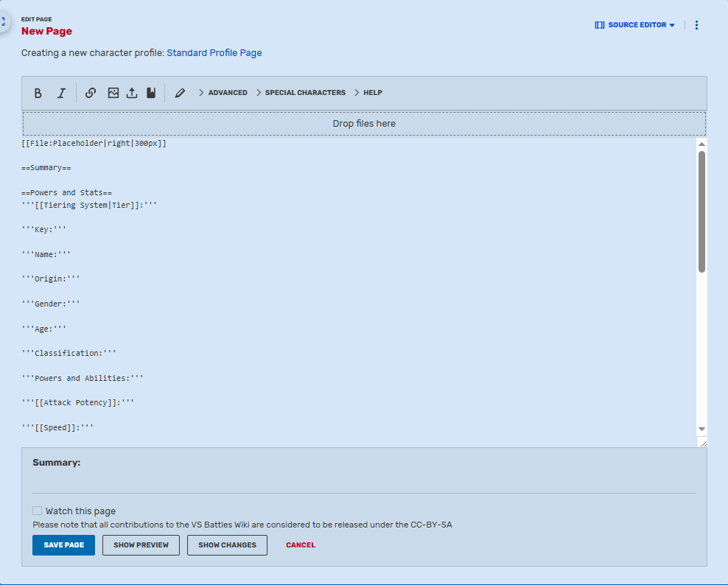The width and height of the screenshot is (728, 585).
Task: Cancel the page edit
Action: click(x=301, y=545)
